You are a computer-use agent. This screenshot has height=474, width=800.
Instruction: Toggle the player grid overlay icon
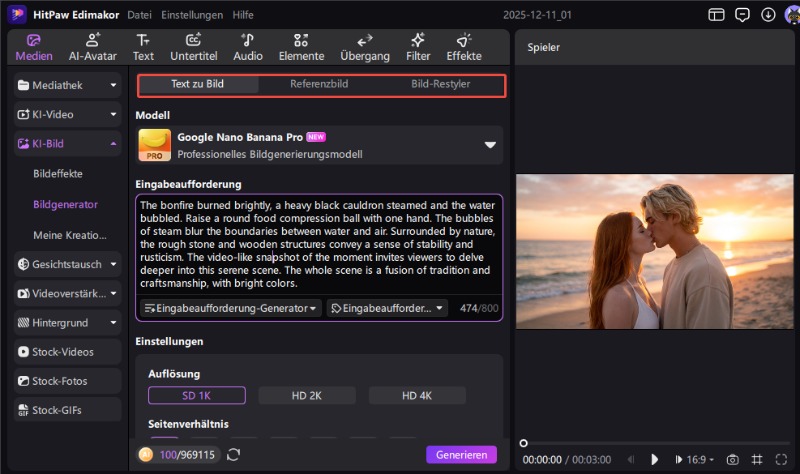(x=757, y=460)
